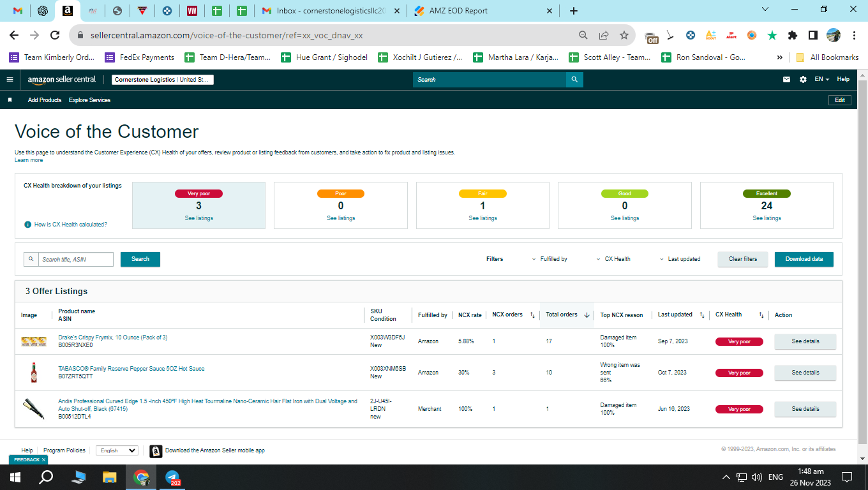Click the info icon beside How is CX Health calculated

27,225
